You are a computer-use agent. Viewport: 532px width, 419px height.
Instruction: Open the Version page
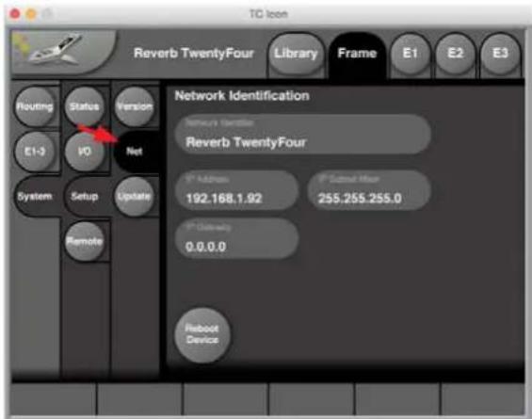click(135, 106)
